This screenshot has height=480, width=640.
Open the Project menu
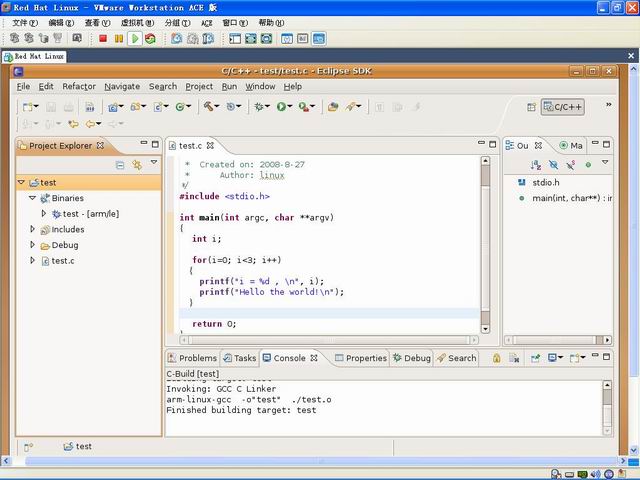(199, 87)
